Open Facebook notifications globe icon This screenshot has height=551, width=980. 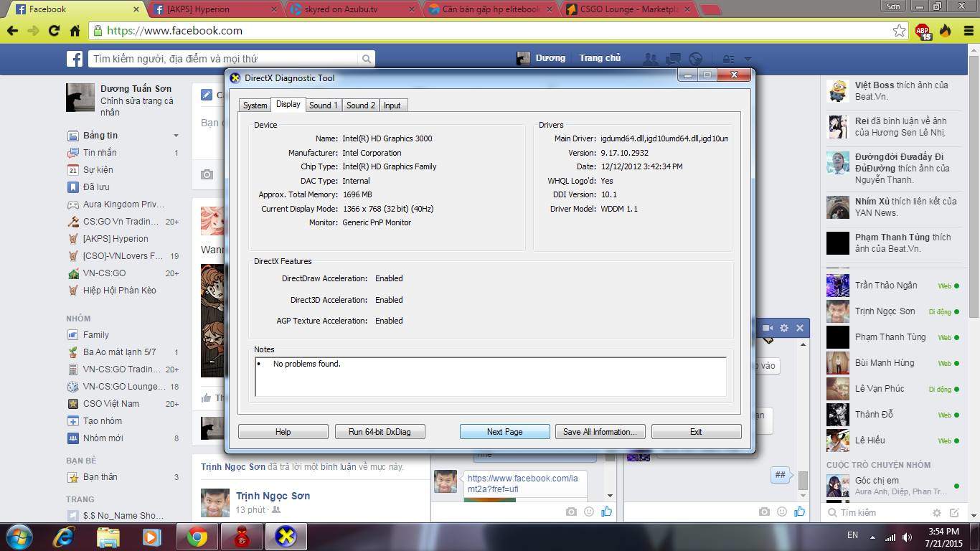click(x=695, y=59)
